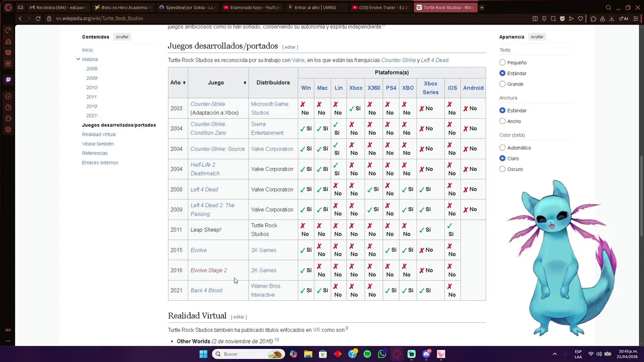This screenshot has width=644, height=362.
Task: Open Copilot icon in the taskbar
Action: (293, 354)
